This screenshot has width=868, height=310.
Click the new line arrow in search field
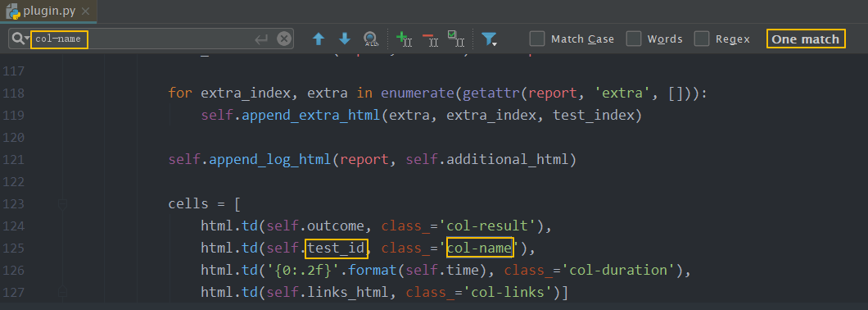260,39
